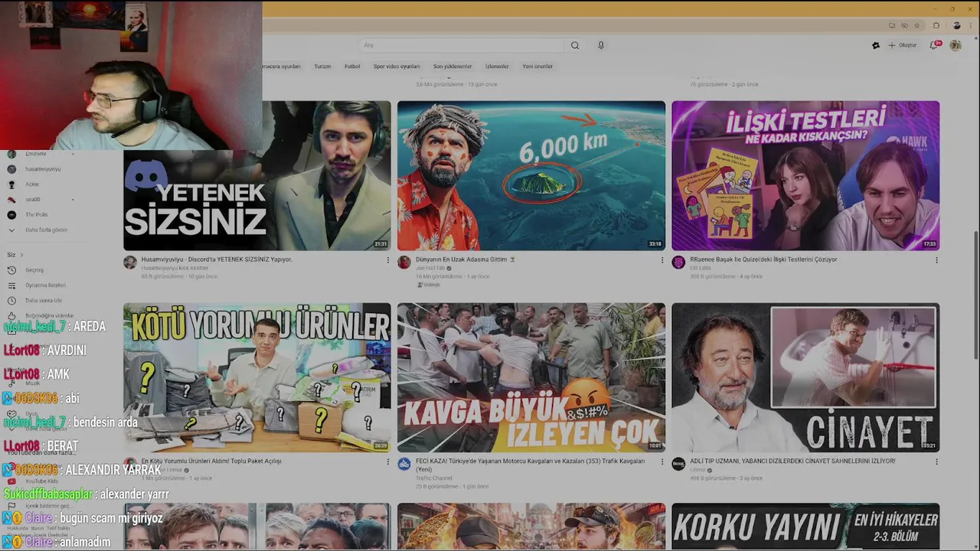Open more options for YETENEK SİZSİNİZ video

coord(387,260)
